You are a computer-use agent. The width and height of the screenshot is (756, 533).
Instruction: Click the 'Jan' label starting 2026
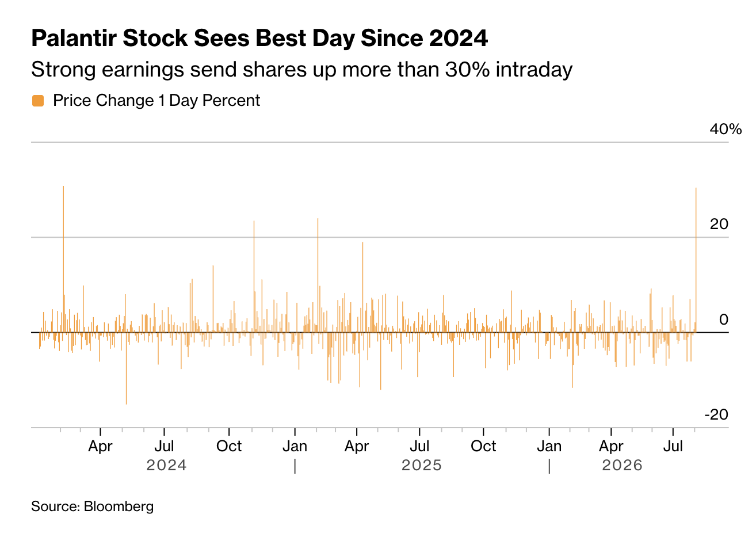[x=549, y=446]
